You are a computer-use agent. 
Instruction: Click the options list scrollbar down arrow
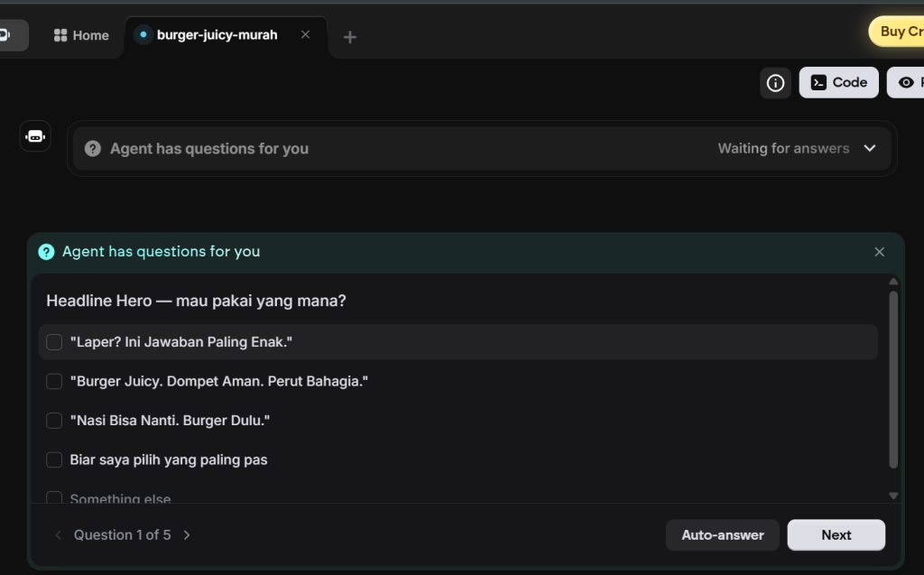(893, 496)
